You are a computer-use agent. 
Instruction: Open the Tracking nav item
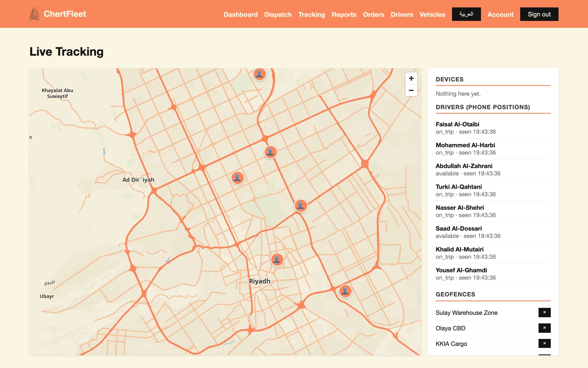(x=312, y=14)
